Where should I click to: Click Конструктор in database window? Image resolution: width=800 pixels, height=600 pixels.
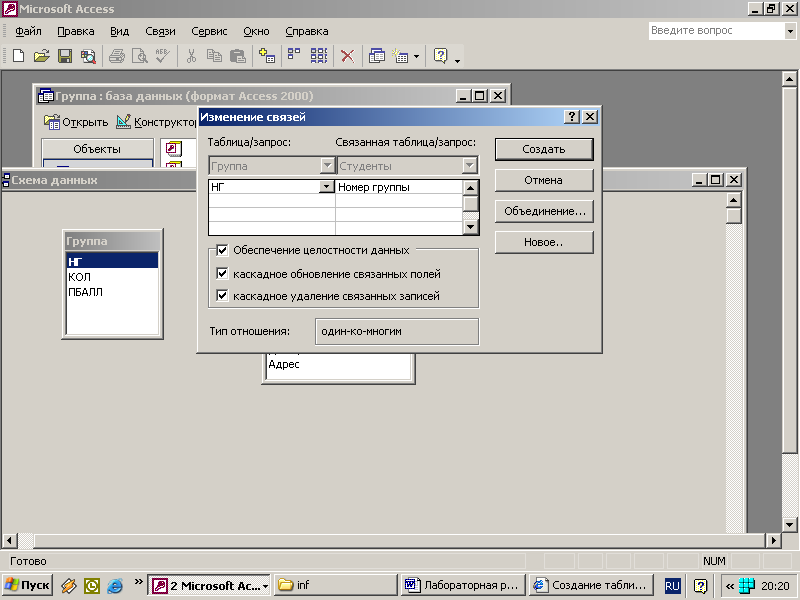click(156, 122)
